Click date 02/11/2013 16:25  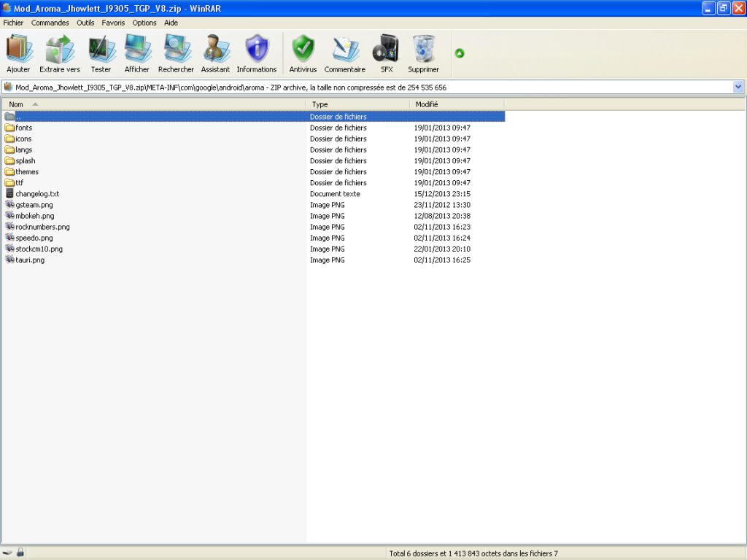click(442, 260)
